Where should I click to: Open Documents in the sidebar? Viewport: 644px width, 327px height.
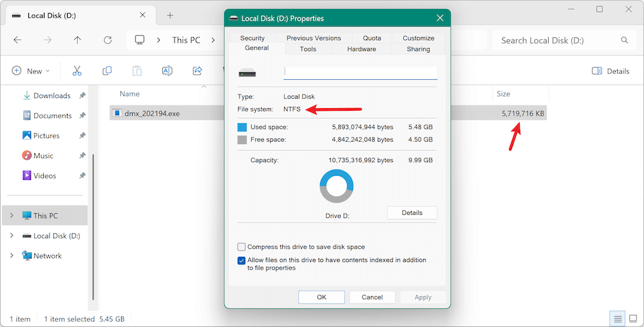point(53,116)
